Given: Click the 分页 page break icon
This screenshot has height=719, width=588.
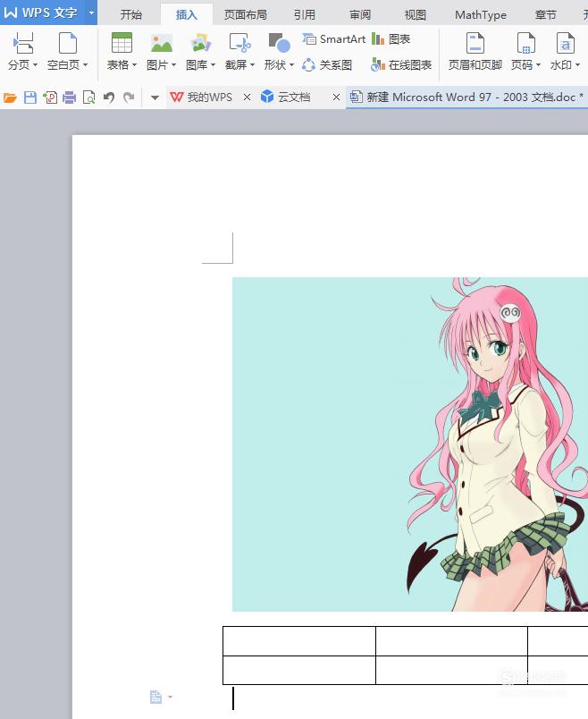Looking at the screenshot, I should pyautogui.click(x=23, y=44).
